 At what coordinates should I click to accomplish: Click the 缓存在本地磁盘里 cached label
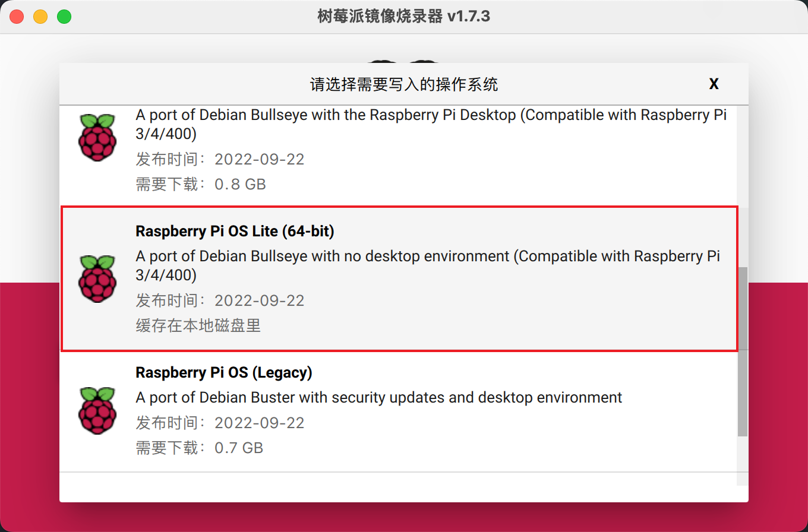(x=198, y=325)
